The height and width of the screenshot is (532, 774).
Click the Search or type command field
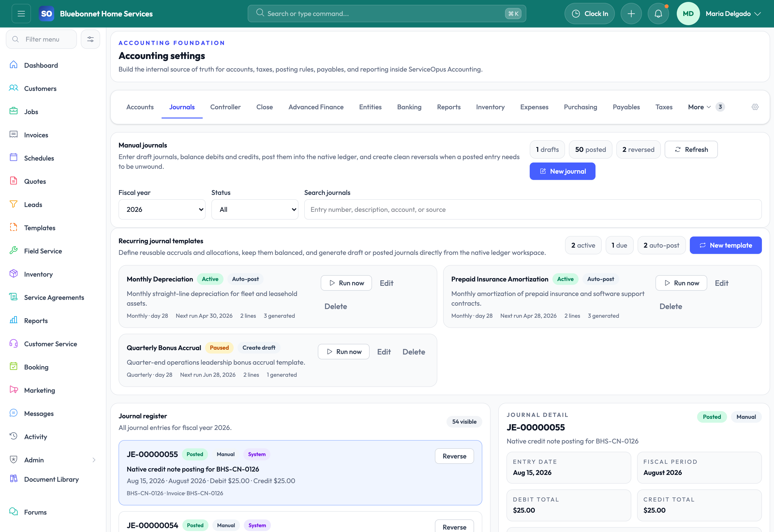387,14
